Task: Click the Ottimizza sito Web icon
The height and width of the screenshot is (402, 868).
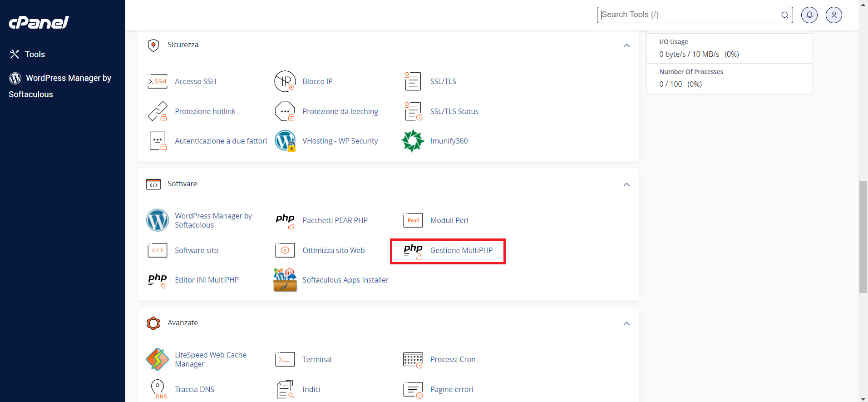Action: pos(285,250)
